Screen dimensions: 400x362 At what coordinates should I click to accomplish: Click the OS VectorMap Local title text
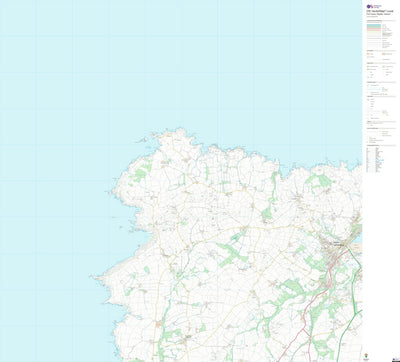[x=379, y=11]
